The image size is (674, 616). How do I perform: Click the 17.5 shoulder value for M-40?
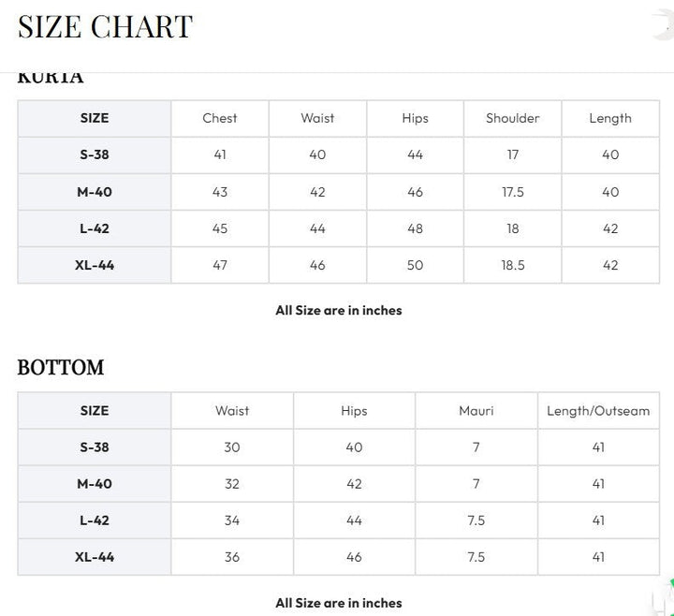pos(513,192)
